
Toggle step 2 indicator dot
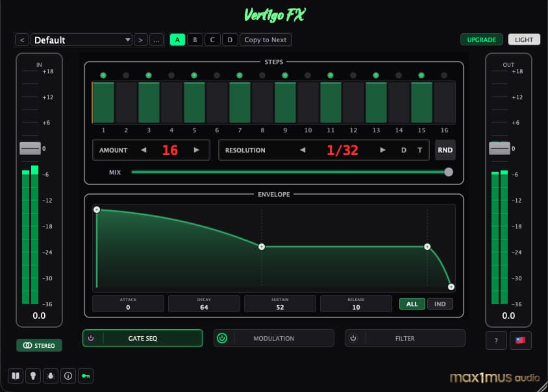point(126,75)
